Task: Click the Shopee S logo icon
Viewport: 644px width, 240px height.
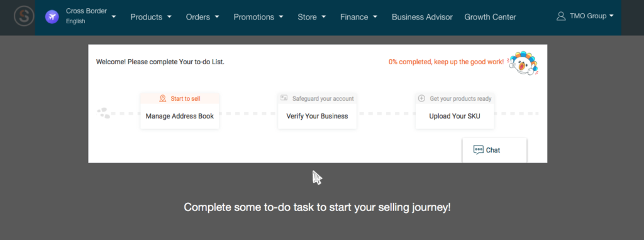Action: pos(24,17)
